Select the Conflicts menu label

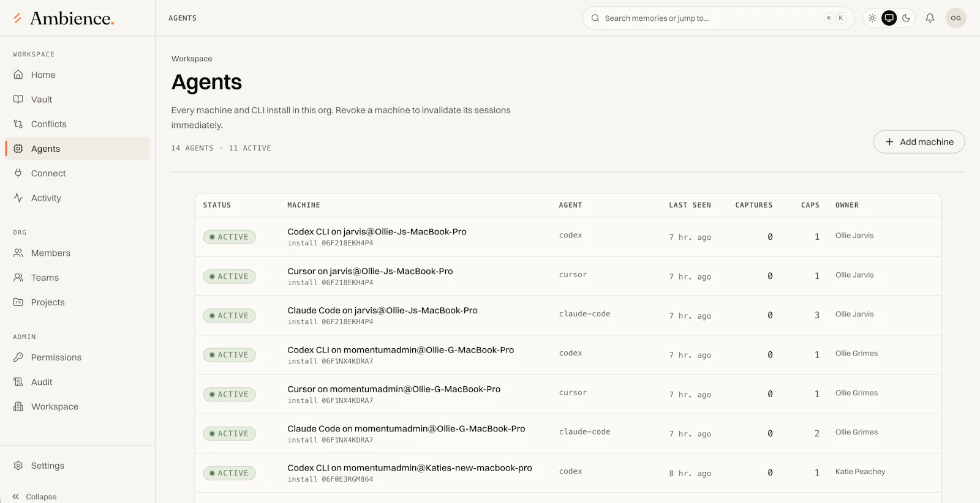pyautogui.click(x=49, y=124)
